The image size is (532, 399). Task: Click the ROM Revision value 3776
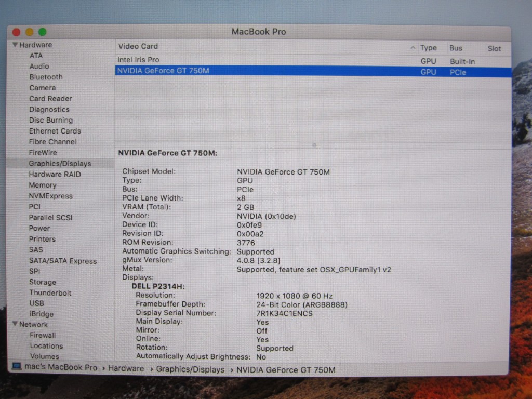point(246,243)
